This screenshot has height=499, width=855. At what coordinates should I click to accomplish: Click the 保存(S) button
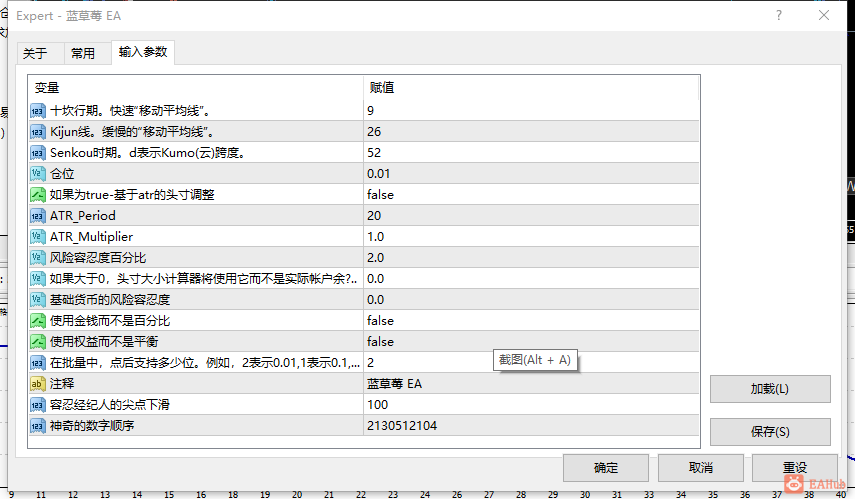[x=770, y=432]
